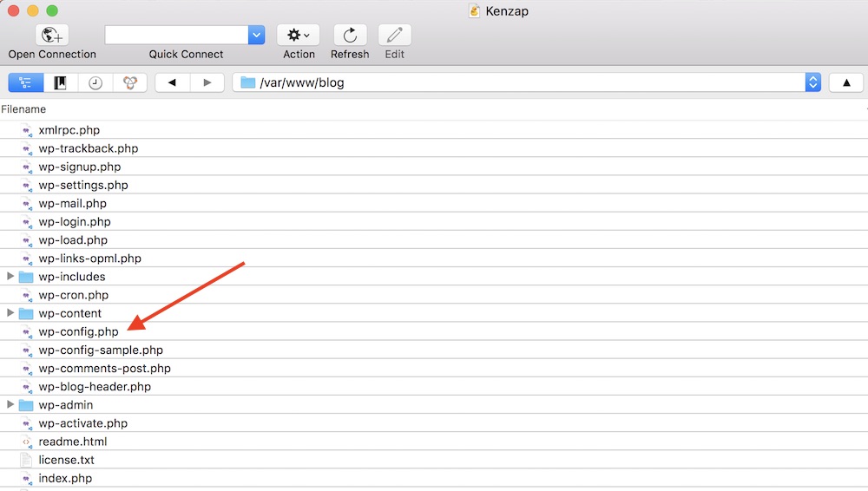Expand the wp-content folder
The image size is (868, 491).
(x=10, y=313)
